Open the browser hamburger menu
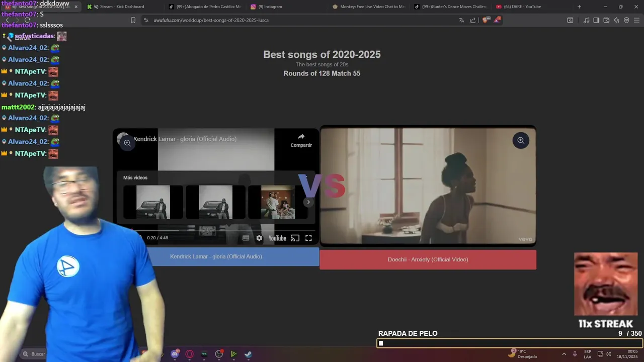This screenshot has height=362, width=644. (636, 20)
